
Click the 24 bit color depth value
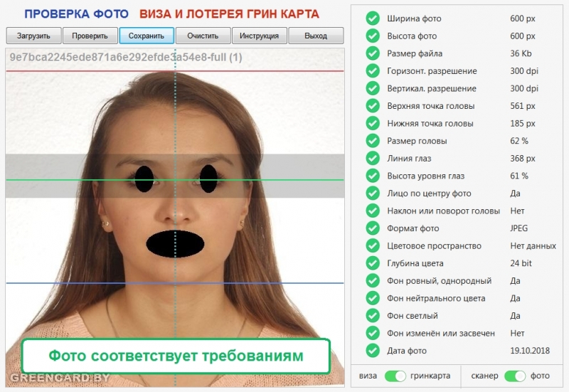tap(521, 263)
